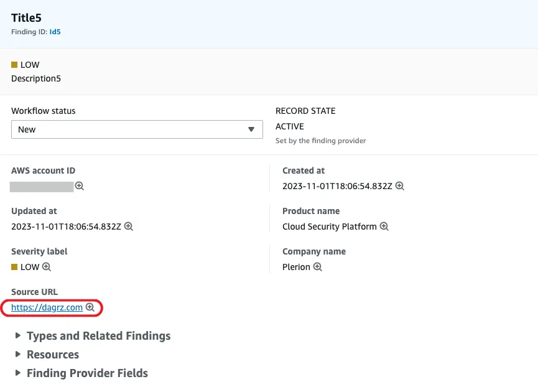Open the https://dagrz.com source link
This screenshot has height=392, width=538.
coord(47,307)
